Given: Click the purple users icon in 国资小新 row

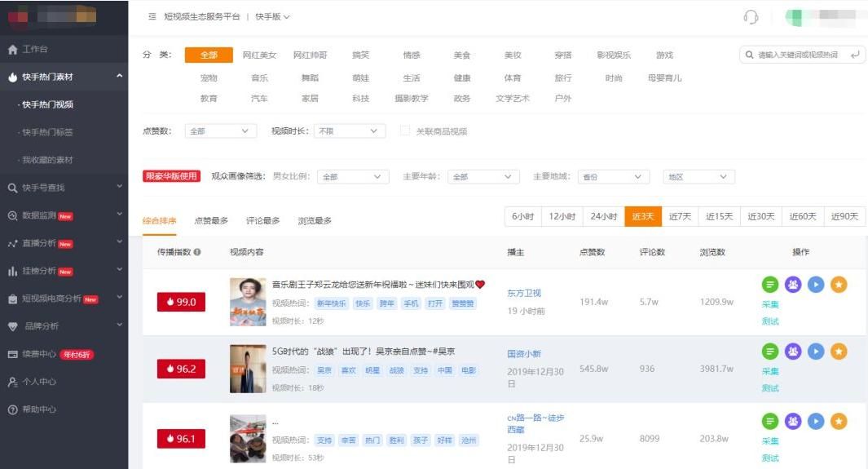Looking at the screenshot, I should [x=793, y=351].
